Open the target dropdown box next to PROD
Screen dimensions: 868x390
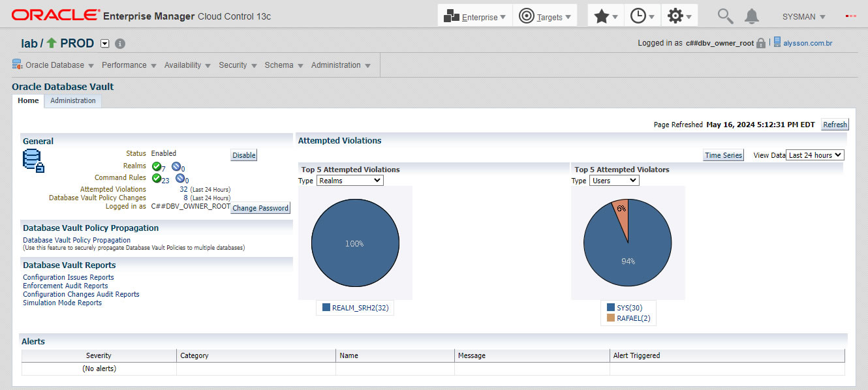(x=106, y=44)
